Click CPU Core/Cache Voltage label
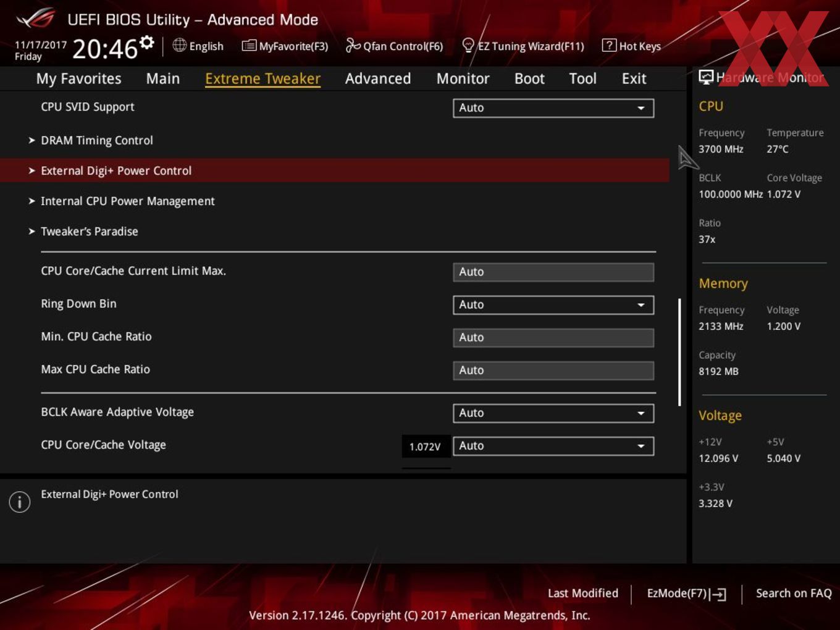Image resolution: width=840 pixels, height=630 pixels. point(103,445)
